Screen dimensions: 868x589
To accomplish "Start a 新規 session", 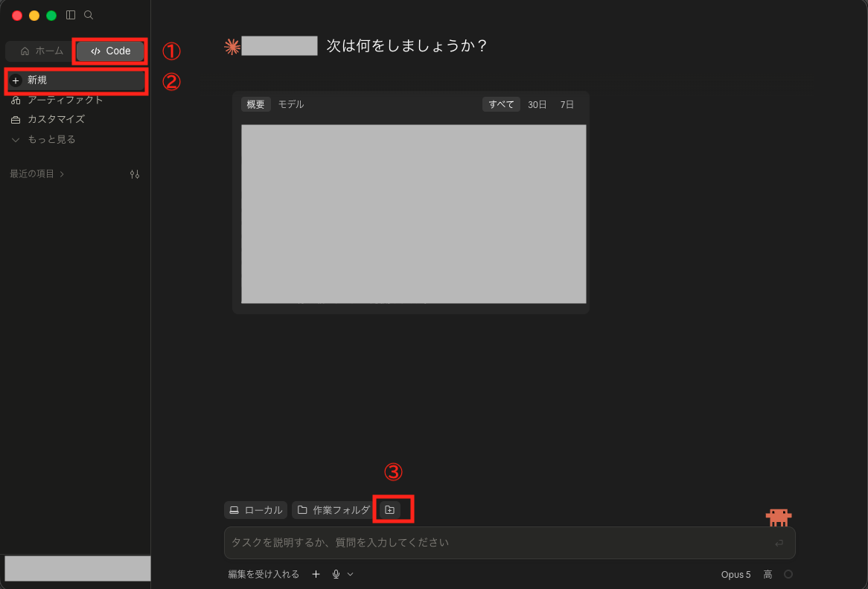I will coord(77,81).
